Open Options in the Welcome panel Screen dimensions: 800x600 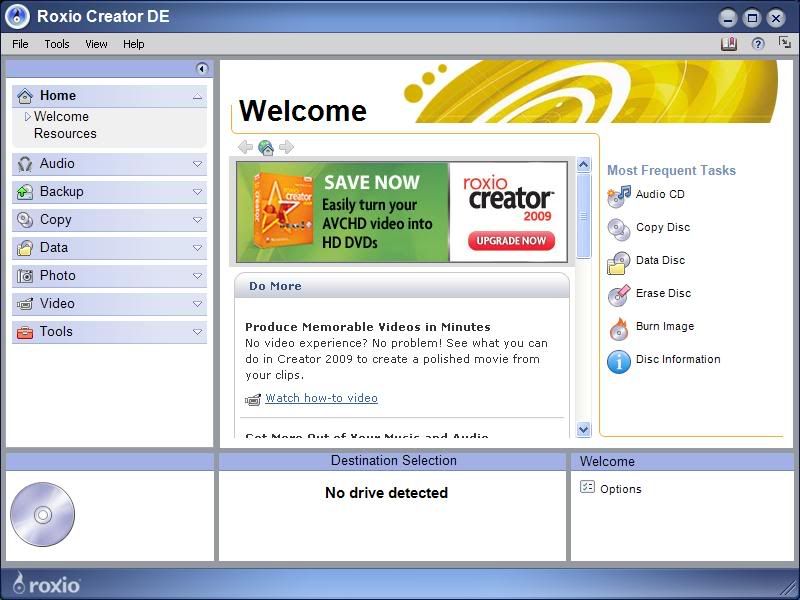[620, 489]
